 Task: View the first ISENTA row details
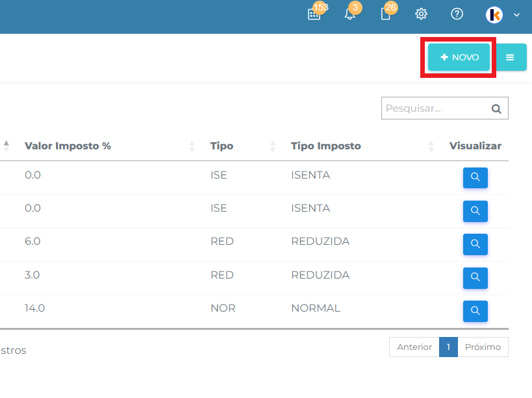pyautogui.click(x=475, y=177)
